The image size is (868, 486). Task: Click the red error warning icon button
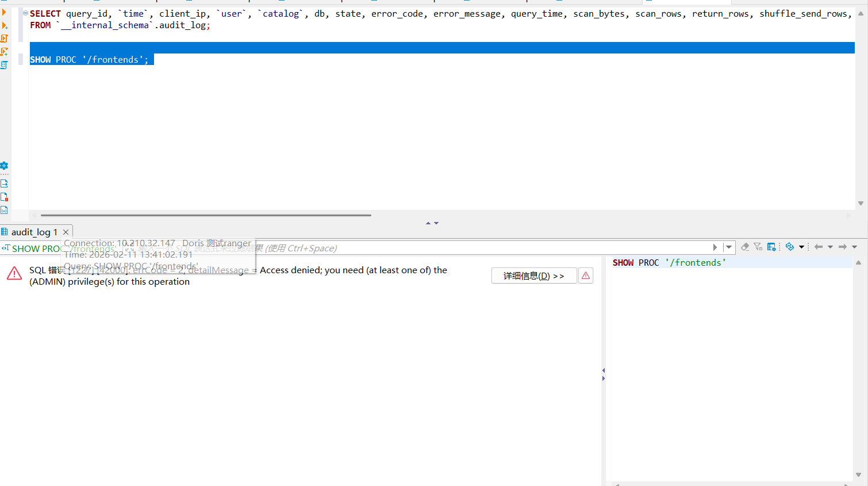point(586,275)
